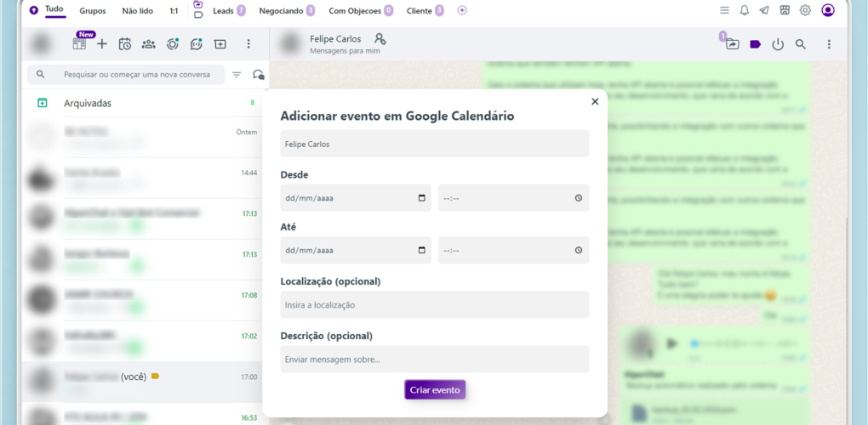Add a new tab with plus icon
This screenshot has width=868, height=425.
(462, 10)
